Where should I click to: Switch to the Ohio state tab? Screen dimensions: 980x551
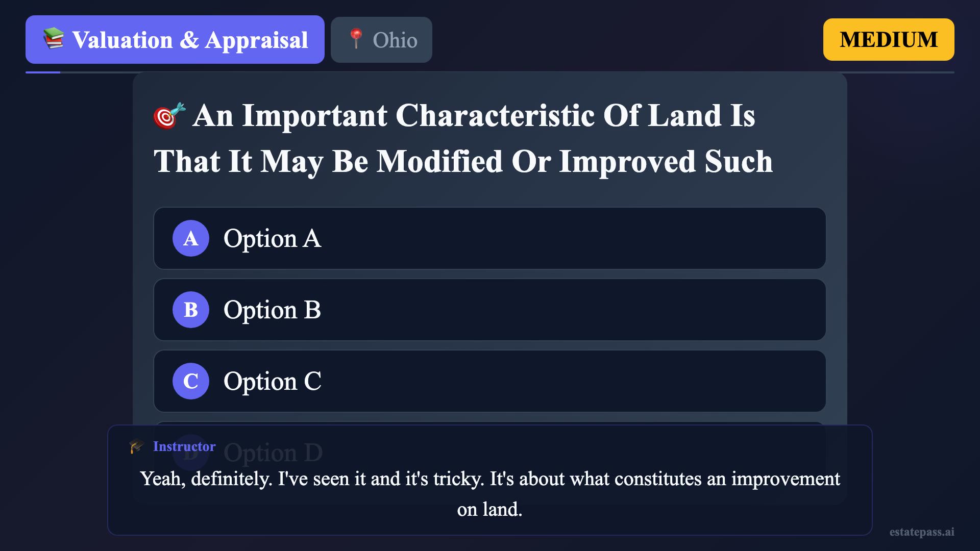pos(381,40)
